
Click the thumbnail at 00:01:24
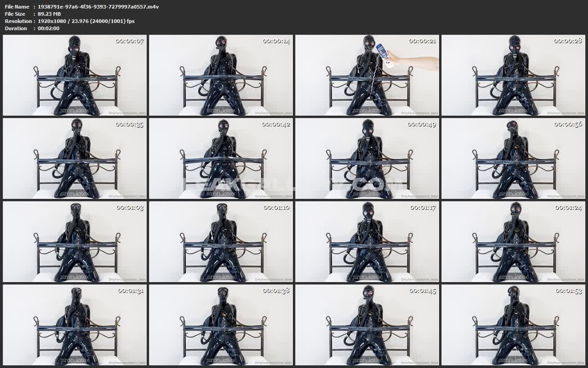(513, 242)
